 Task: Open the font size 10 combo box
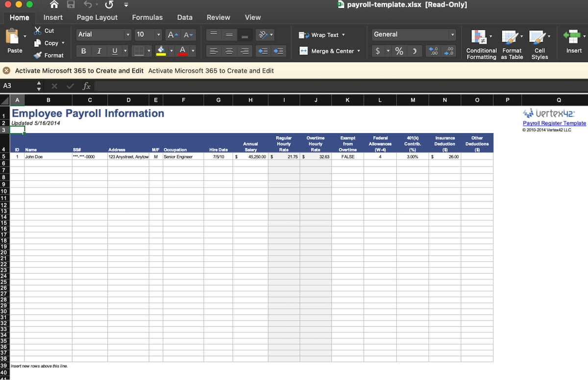[148, 34]
